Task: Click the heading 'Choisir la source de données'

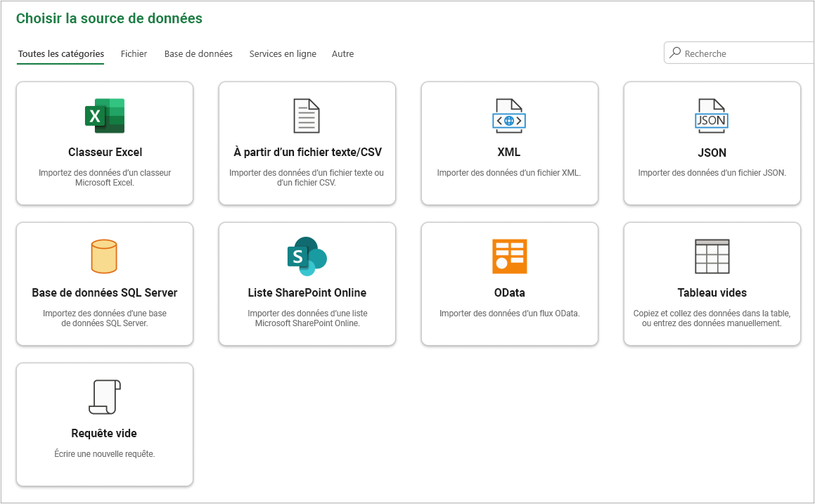Action: coord(109,18)
